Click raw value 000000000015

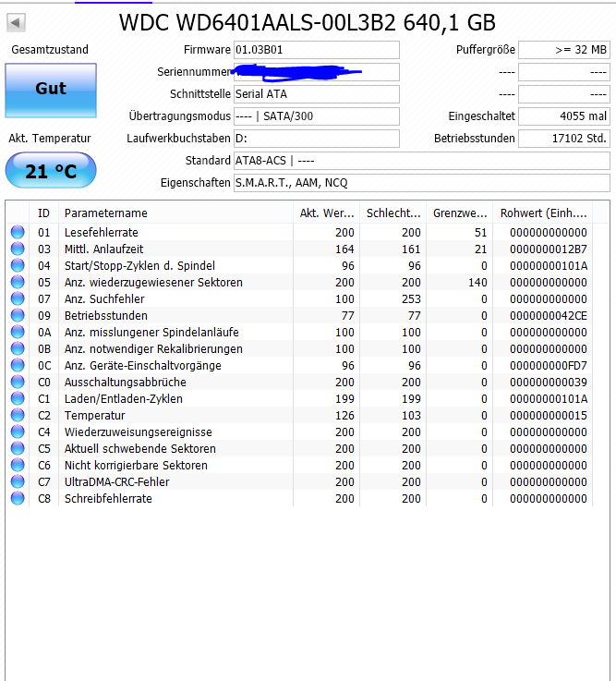click(549, 416)
